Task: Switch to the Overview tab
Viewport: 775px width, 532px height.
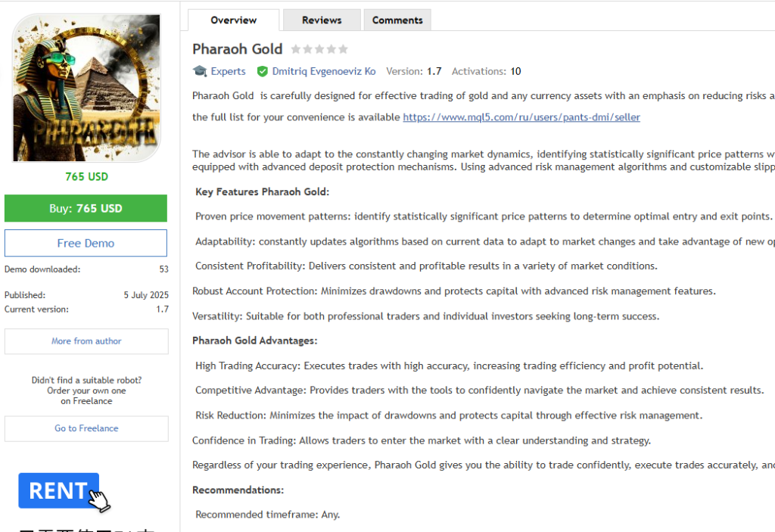Action: (x=233, y=20)
